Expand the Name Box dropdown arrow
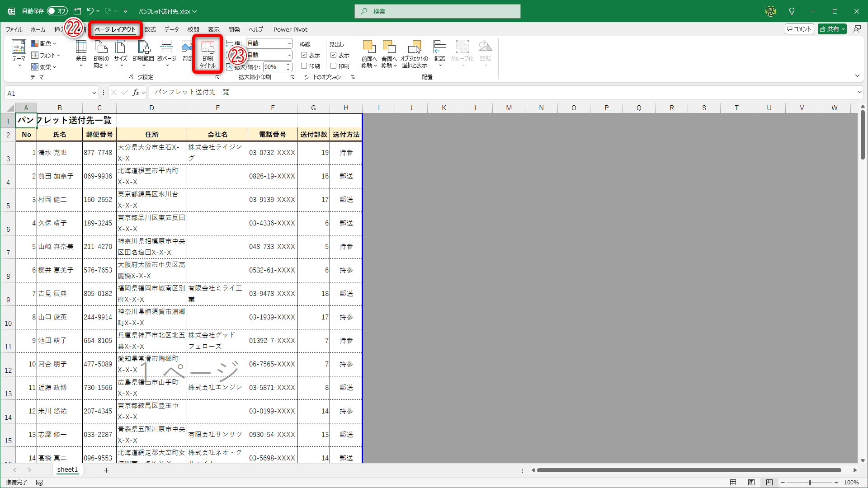Image resolution: width=868 pixels, height=488 pixels. point(94,93)
